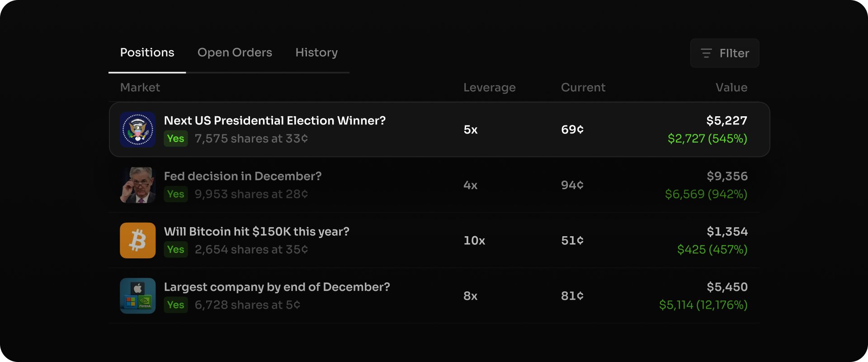Click the Yes badge on Fed decision row
868x362 pixels.
(176, 194)
